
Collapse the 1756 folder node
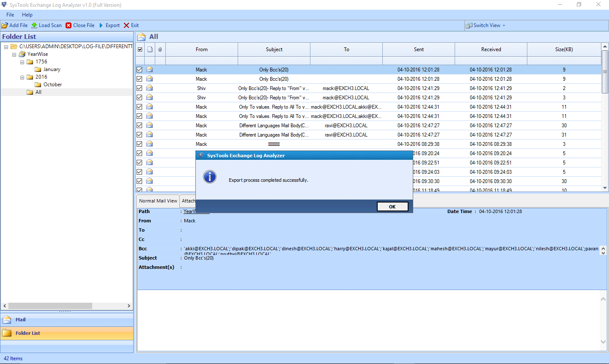click(22, 62)
